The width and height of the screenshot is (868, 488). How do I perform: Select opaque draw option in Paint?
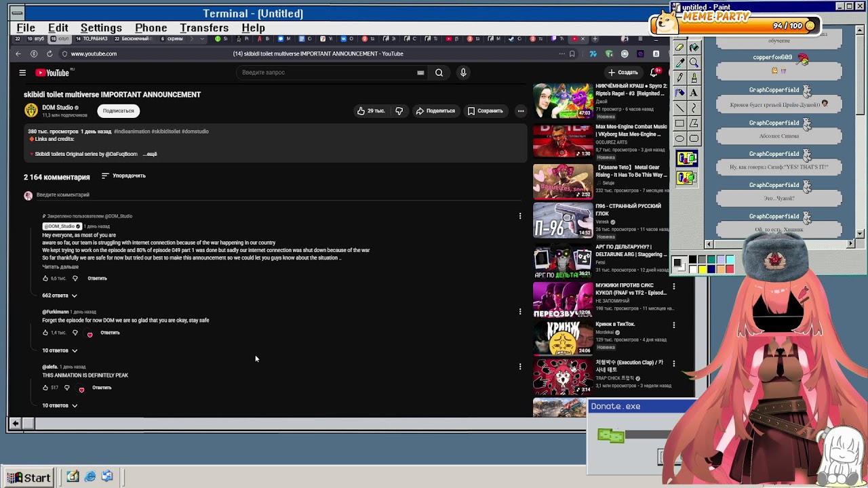tap(686, 159)
